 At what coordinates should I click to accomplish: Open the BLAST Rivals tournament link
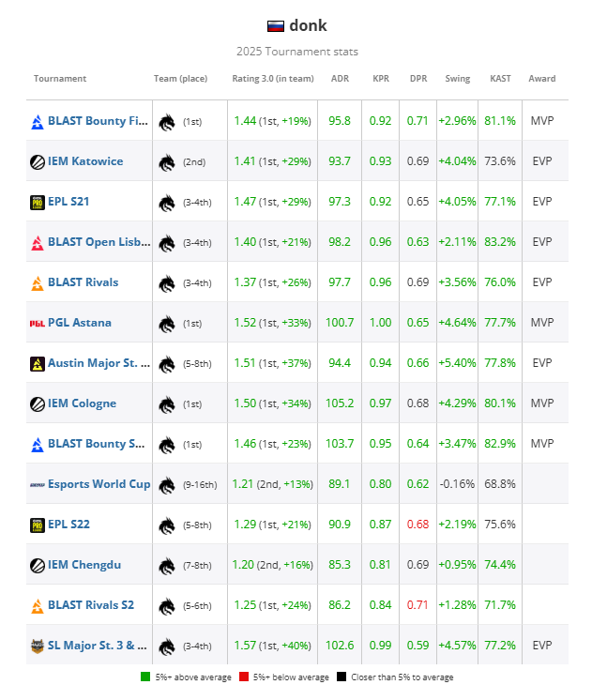[83, 282]
